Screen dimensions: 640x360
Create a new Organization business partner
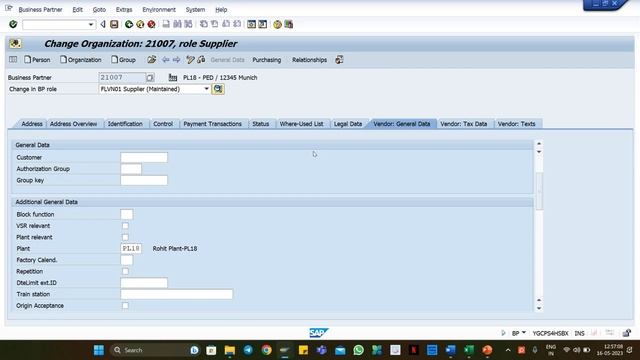(81, 60)
